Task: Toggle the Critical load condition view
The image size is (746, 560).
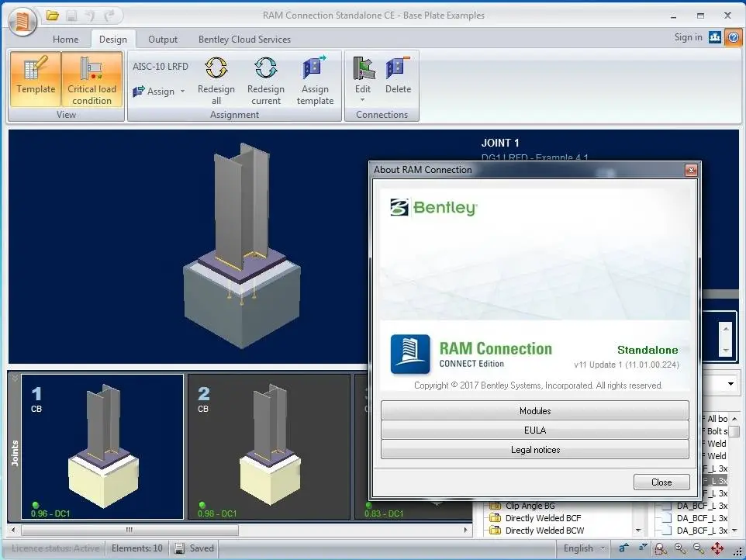Action: tap(92, 78)
